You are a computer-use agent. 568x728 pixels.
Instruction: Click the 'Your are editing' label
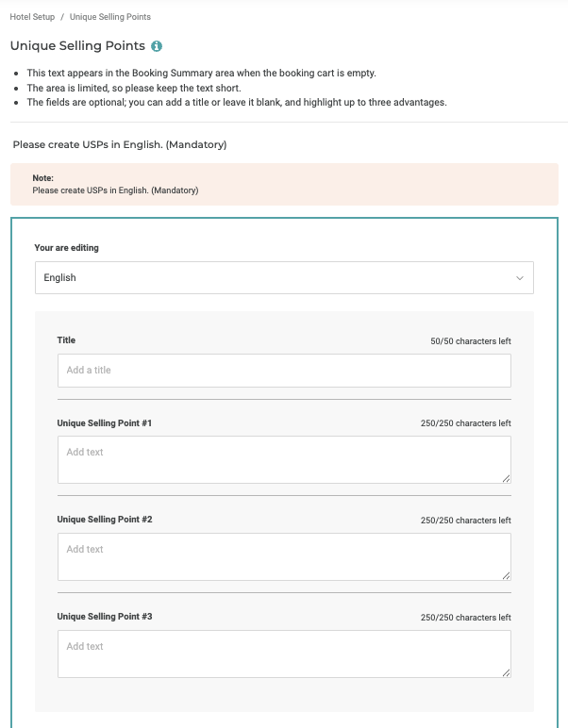point(66,248)
